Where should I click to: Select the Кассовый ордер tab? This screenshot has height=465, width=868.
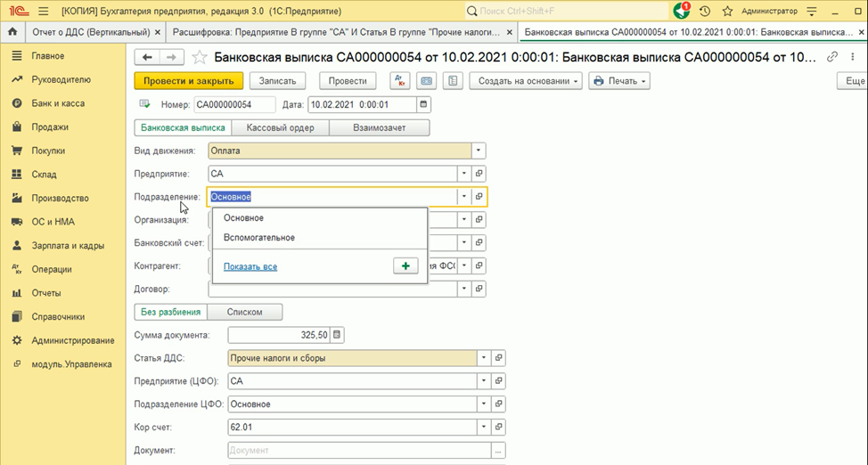tap(280, 128)
